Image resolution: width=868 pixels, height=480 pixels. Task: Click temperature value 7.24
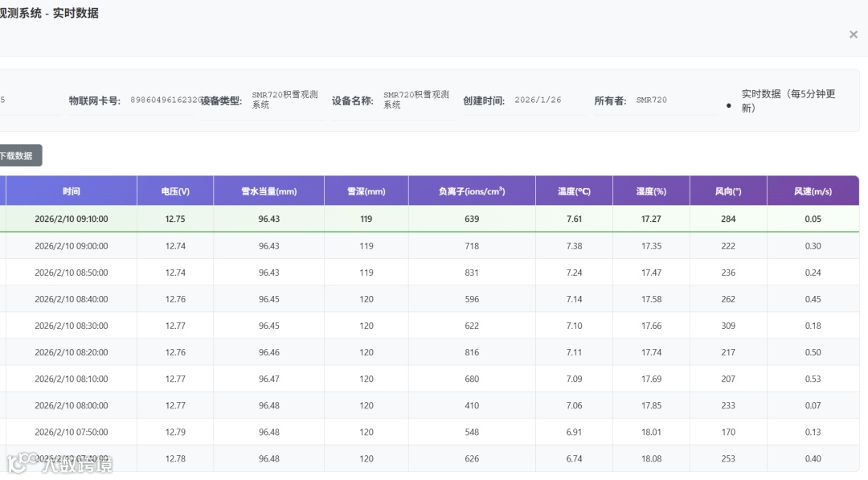pos(574,273)
